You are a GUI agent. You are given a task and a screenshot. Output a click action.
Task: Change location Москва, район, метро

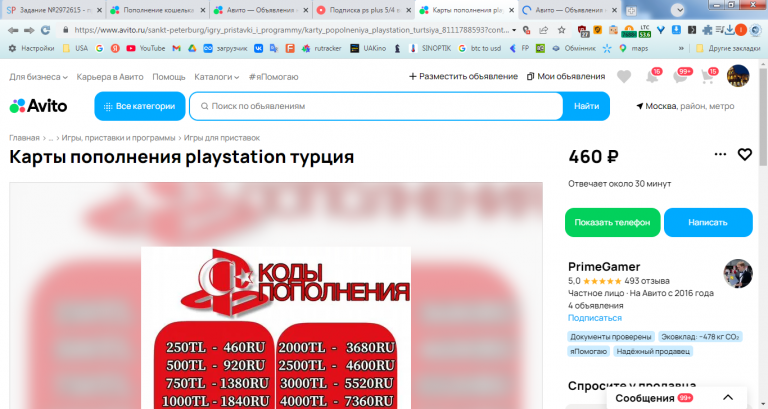click(x=685, y=106)
